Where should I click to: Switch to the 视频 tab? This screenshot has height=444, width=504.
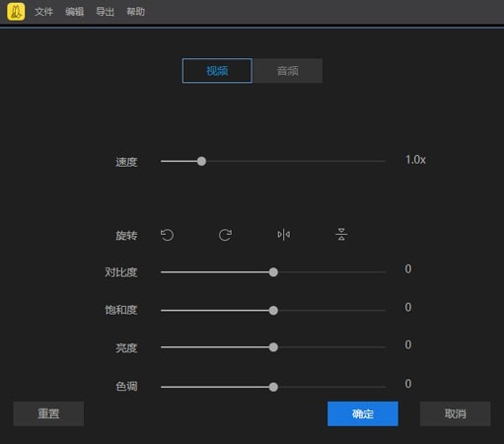(x=217, y=71)
